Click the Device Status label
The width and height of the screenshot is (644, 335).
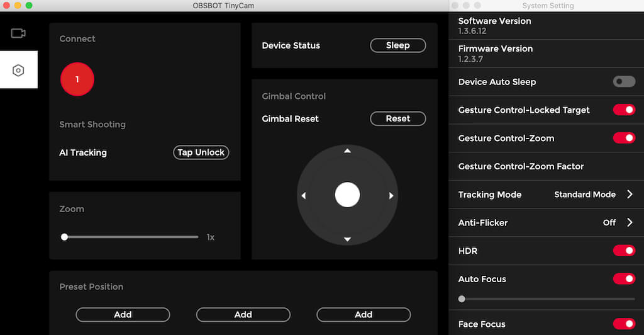coord(291,45)
